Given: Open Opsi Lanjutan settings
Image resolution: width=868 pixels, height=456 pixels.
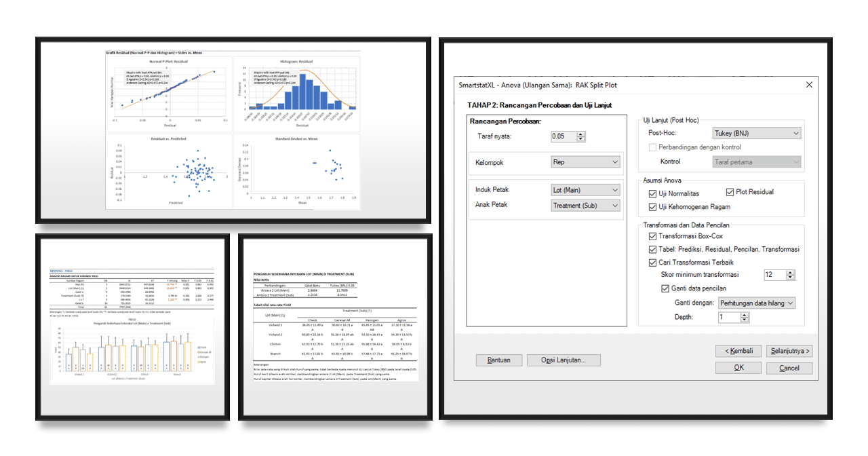Looking at the screenshot, I should coord(564,360).
